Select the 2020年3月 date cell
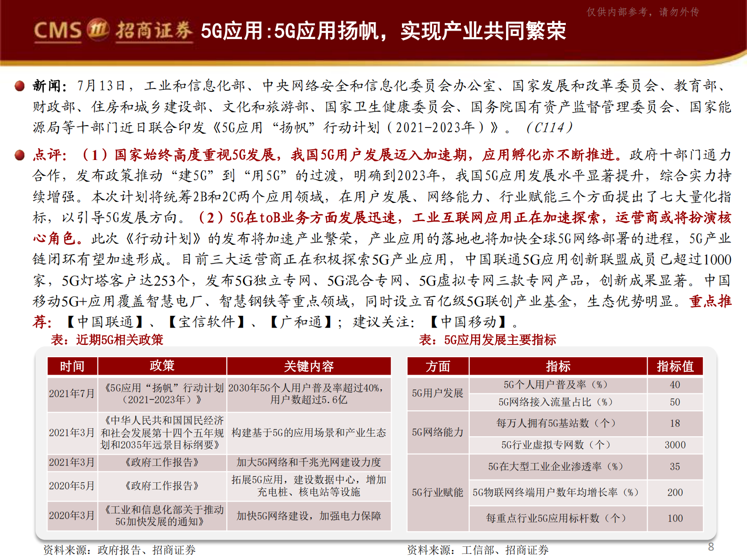 72,516
